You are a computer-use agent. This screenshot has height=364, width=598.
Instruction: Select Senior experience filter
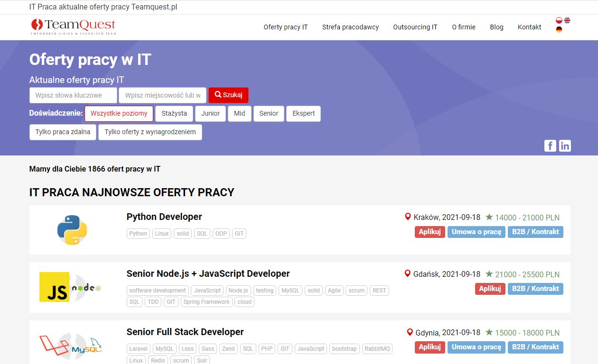click(x=269, y=114)
